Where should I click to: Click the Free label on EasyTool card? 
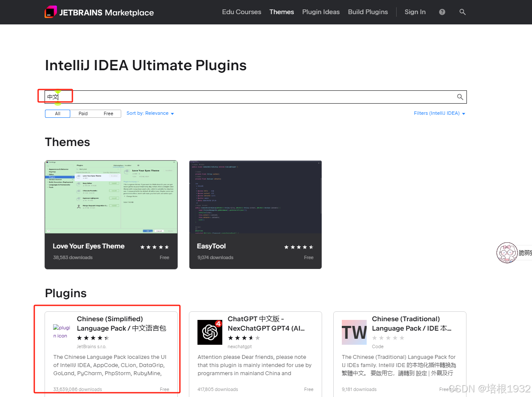point(309,257)
